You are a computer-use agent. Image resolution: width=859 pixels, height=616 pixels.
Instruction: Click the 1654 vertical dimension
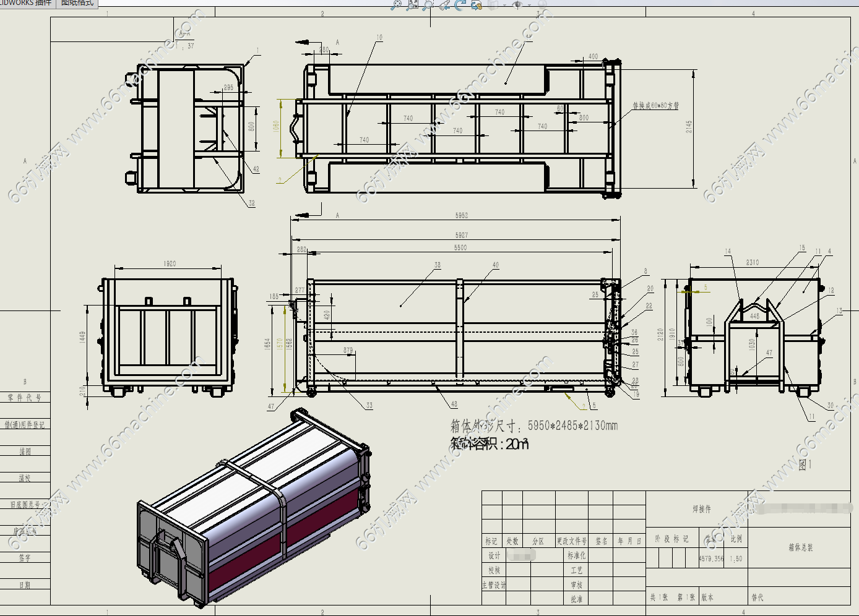(267, 345)
